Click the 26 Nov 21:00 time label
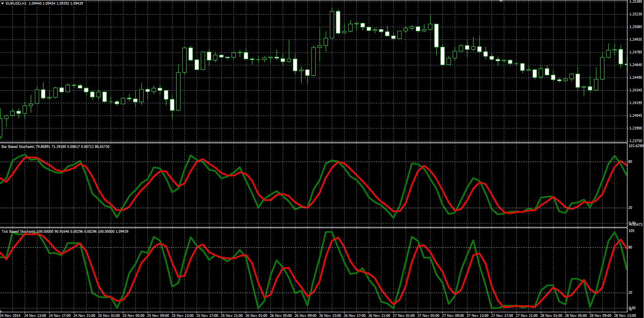Viewport: 644px width, 318px height. click(379, 316)
